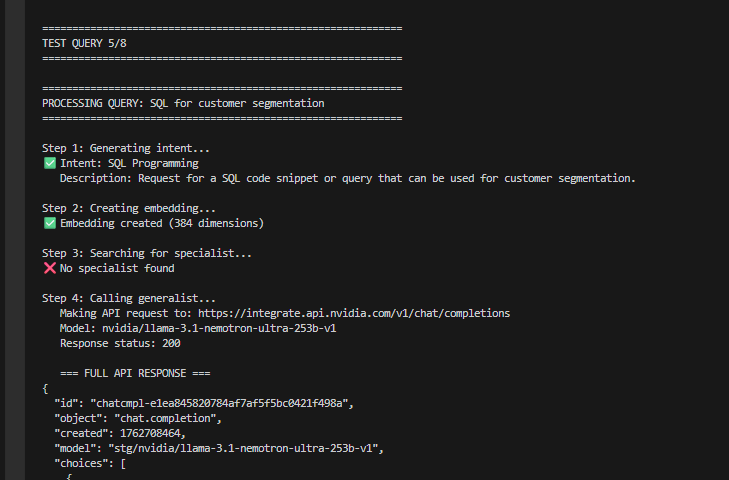Viewport: 729px width, 480px height.
Task: Select the Step 2: Creating embedding line
Action: pyautogui.click(x=129, y=208)
